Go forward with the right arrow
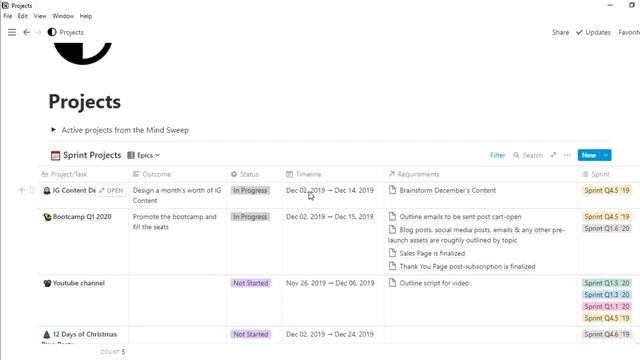 38,32
